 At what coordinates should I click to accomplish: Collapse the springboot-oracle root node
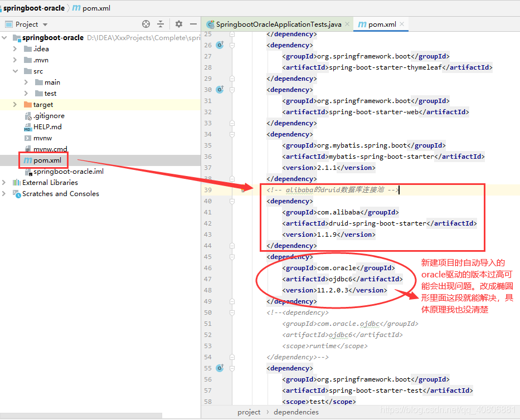[x=4, y=38]
